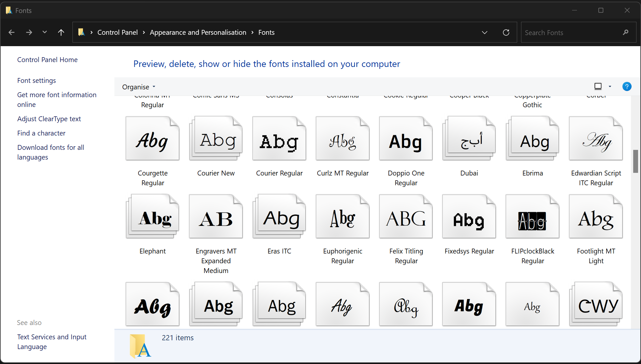Open the Find a character link
The width and height of the screenshot is (641, 364).
pos(41,133)
